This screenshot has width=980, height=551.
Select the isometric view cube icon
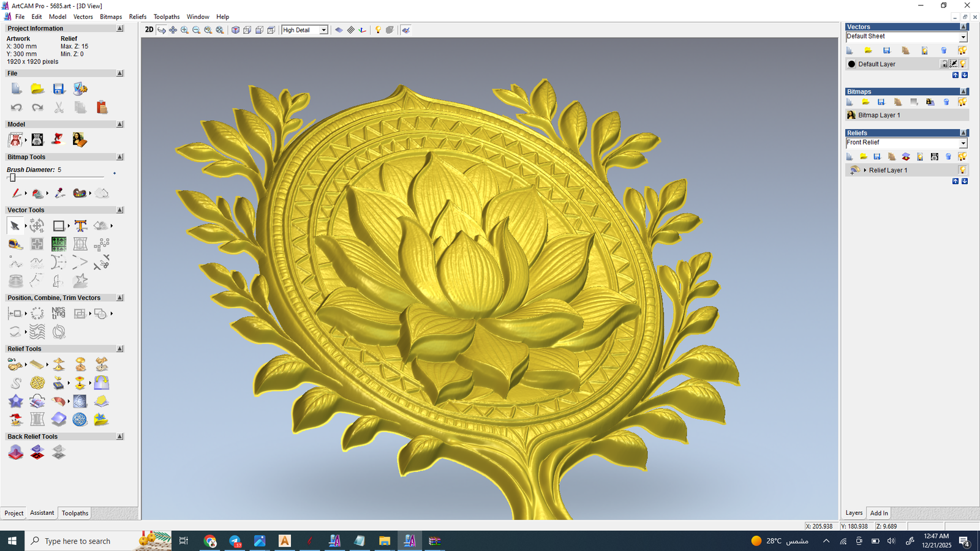tap(235, 30)
